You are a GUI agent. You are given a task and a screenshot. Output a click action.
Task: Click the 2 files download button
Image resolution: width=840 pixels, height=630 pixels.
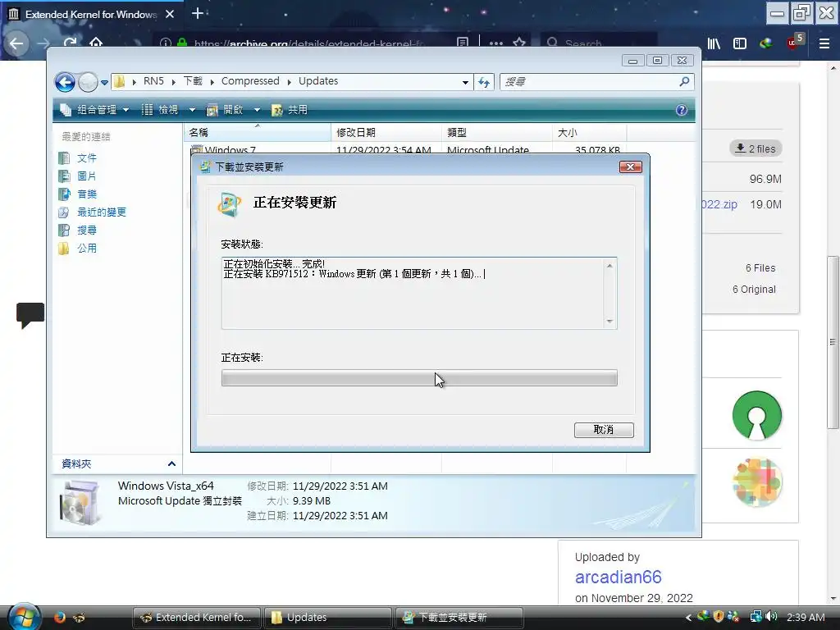point(756,148)
